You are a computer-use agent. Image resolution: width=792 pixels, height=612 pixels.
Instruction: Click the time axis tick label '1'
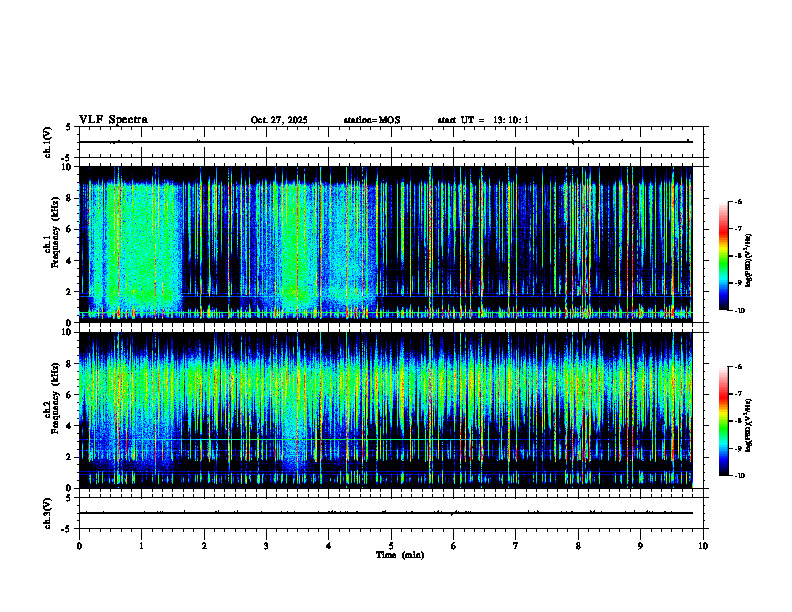[141, 546]
